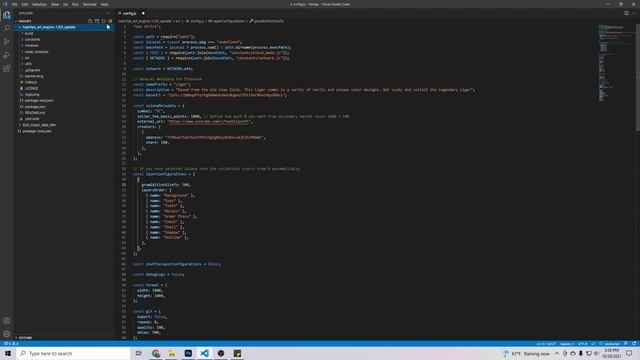Open File Explorer from the taskbar
Viewport: 640px width, 360px height.
(172, 353)
